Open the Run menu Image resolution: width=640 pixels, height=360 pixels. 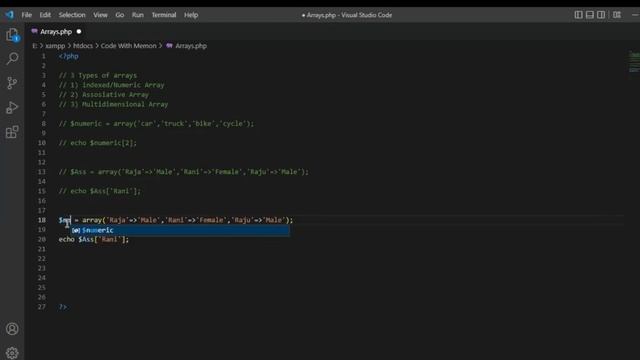138,15
